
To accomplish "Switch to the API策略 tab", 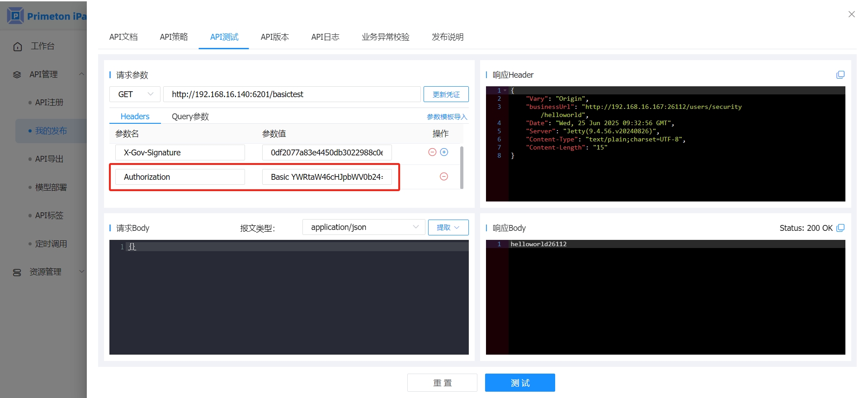I will 174,37.
